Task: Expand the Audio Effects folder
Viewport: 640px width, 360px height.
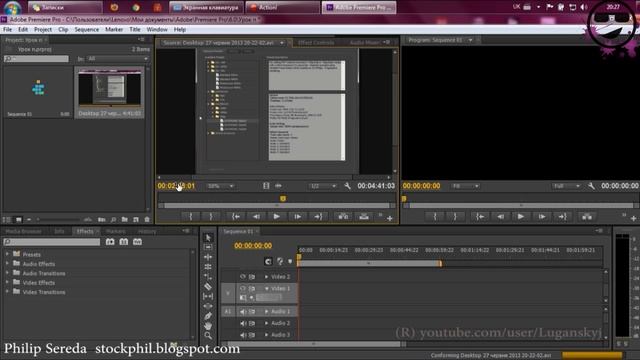Action: [x=7, y=264]
